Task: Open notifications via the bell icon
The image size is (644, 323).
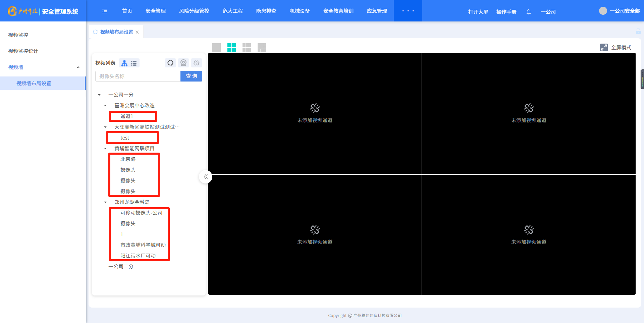Action: pos(529,12)
